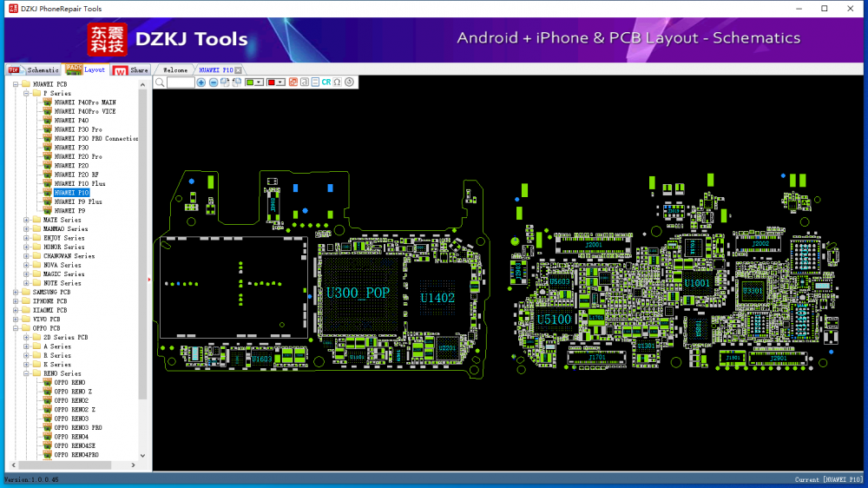Select HUAWEI P30 Pro in the tree
The image size is (868, 488).
tap(78, 129)
